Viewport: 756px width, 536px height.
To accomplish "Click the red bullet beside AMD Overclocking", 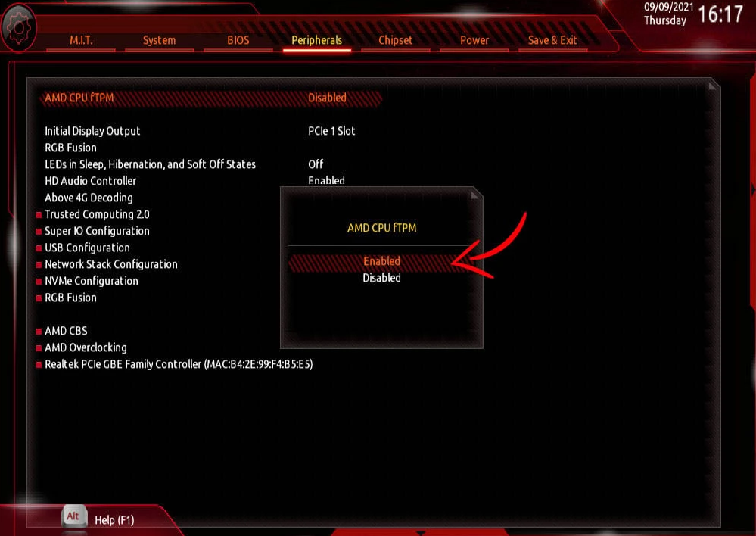I will 39,347.
